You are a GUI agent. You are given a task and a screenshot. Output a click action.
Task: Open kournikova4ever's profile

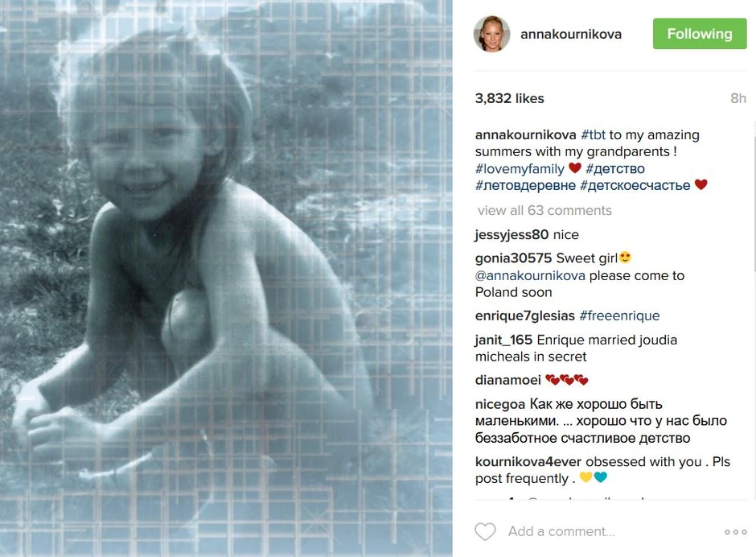click(528, 462)
